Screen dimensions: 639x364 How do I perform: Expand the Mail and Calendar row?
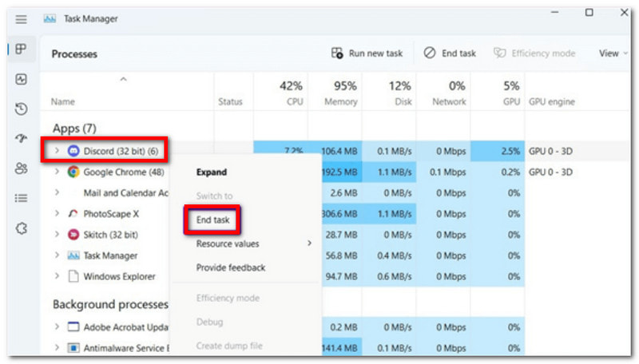coord(57,192)
